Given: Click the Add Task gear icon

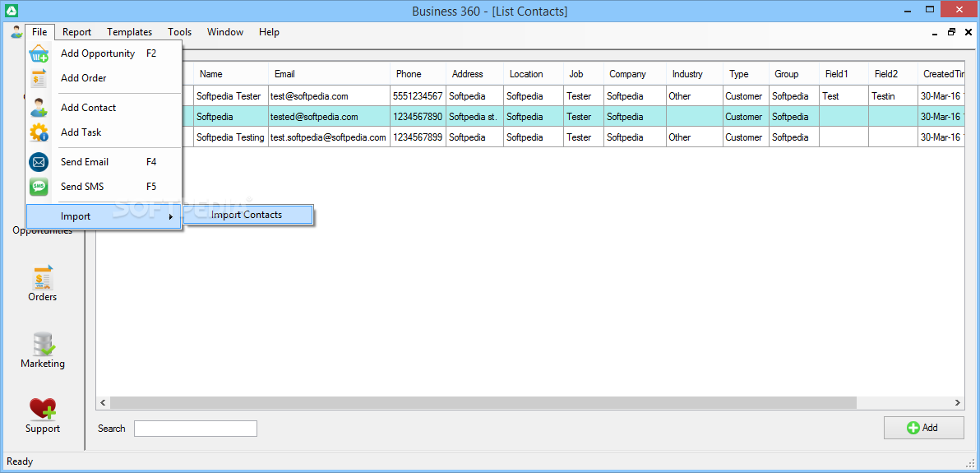Looking at the screenshot, I should click(x=39, y=132).
